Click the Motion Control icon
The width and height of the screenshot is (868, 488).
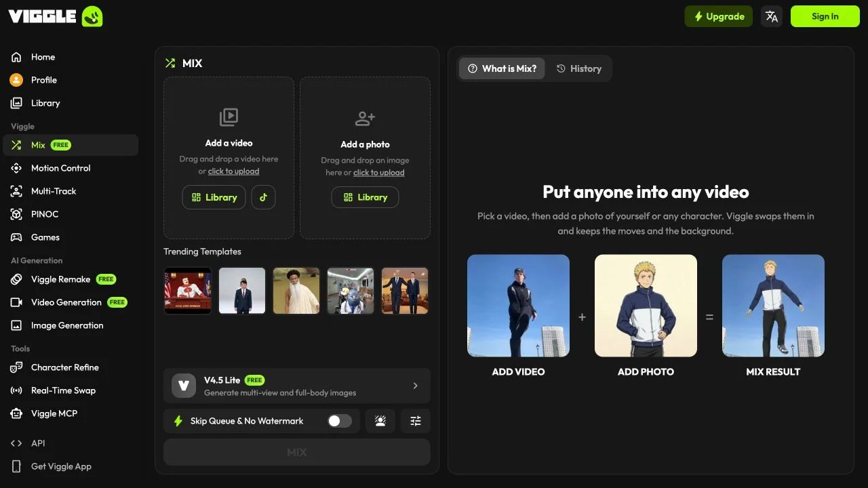point(16,168)
